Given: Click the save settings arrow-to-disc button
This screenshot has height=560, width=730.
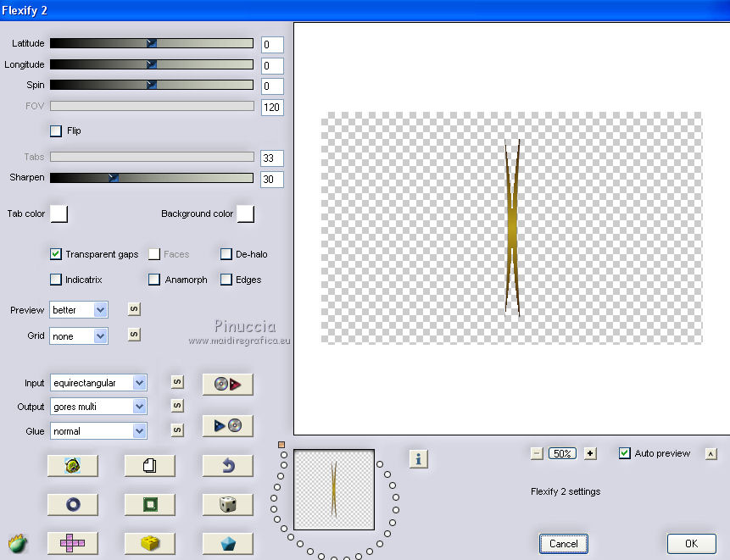Looking at the screenshot, I should [x=228, y=425].
